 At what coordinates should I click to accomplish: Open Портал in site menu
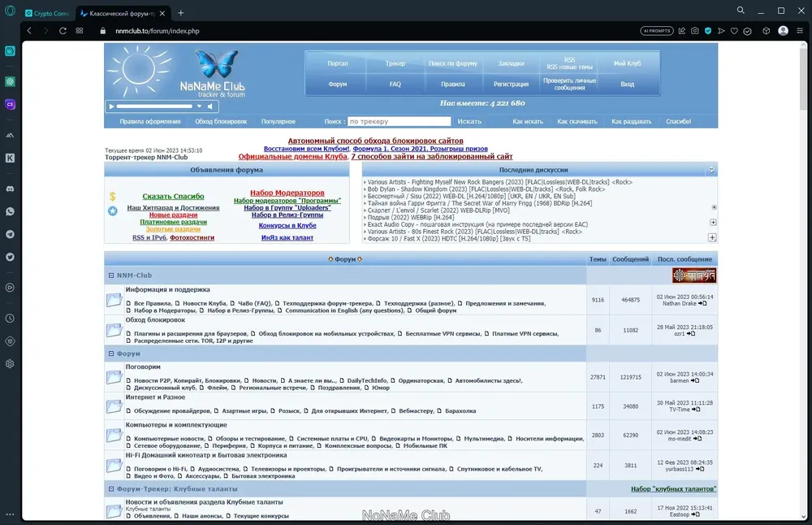click(x=338, y=63)
